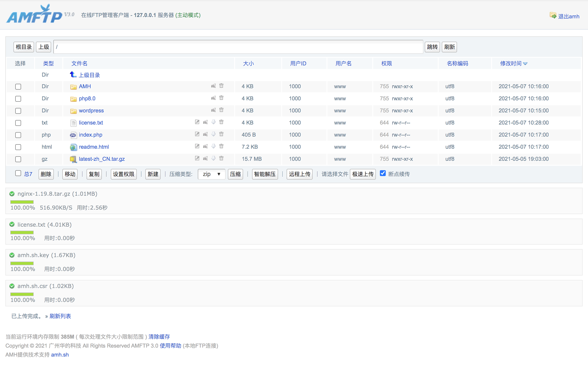Click the 智能解压 button
588x370 pixels.
(265, 174)
